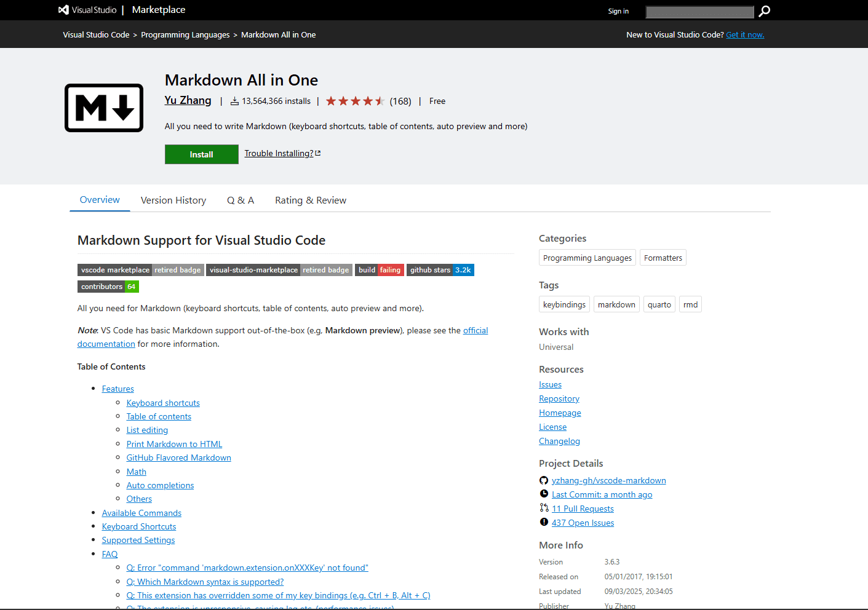This screenshot has height=610, width=868.
Task: Go to Programming Languages breadcrumb
Action: pyautogui.click(x=185, y=35)
